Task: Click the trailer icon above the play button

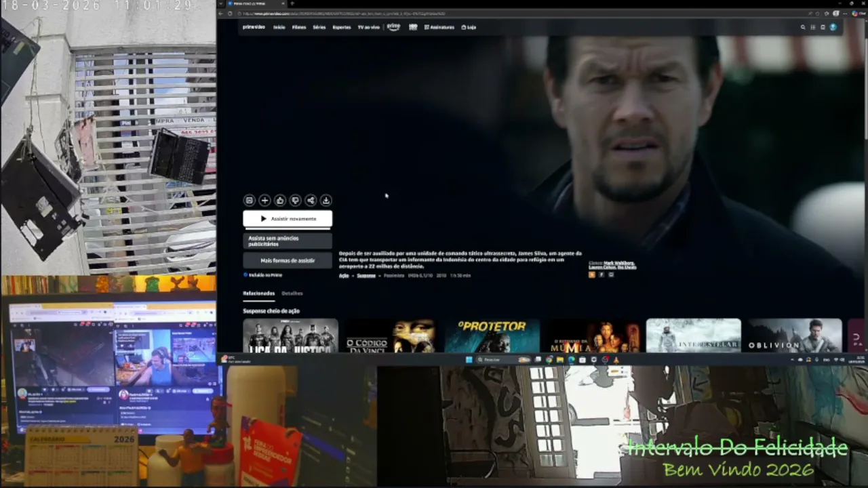Action: click(x=249, y=201)
